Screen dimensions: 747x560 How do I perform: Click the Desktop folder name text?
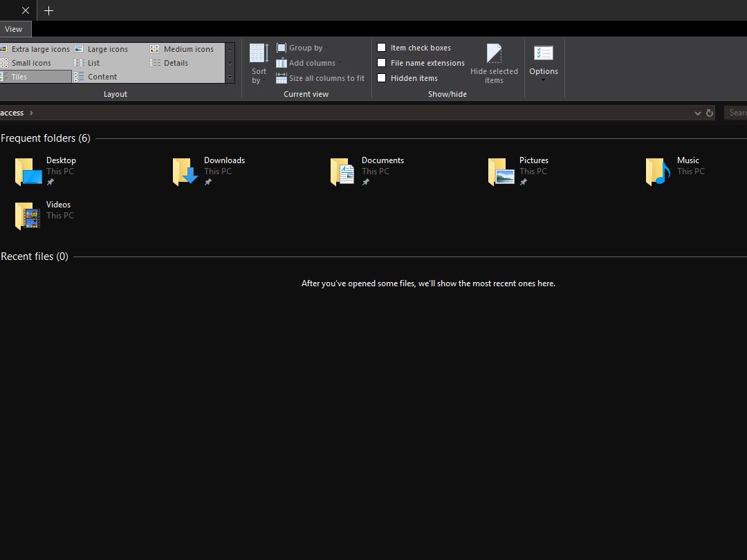coord(61,160)
